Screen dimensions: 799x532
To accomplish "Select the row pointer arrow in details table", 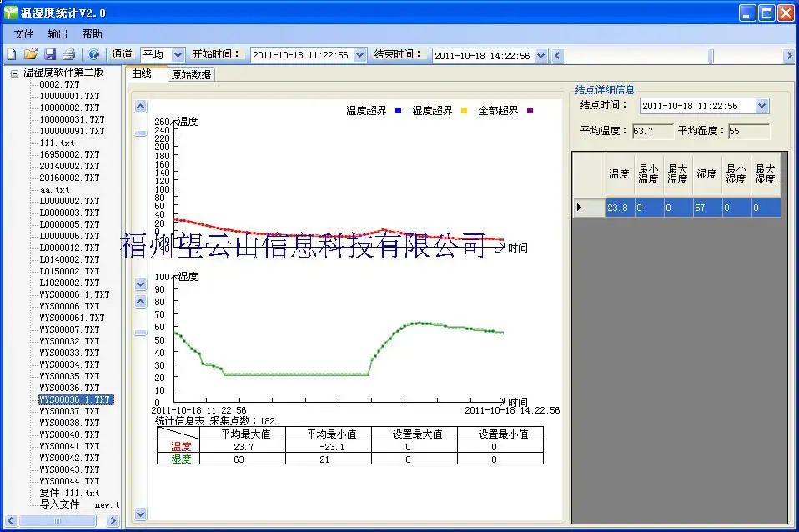I will coord(580,208).
